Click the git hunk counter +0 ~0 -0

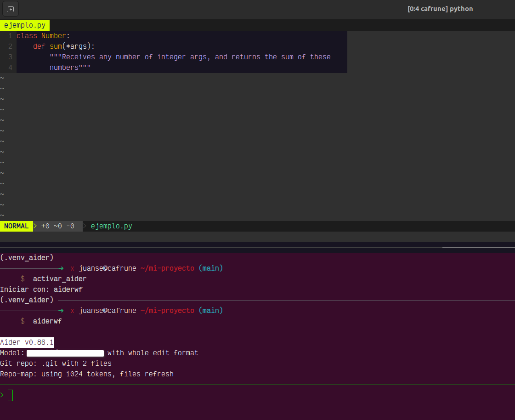(57, 226)
